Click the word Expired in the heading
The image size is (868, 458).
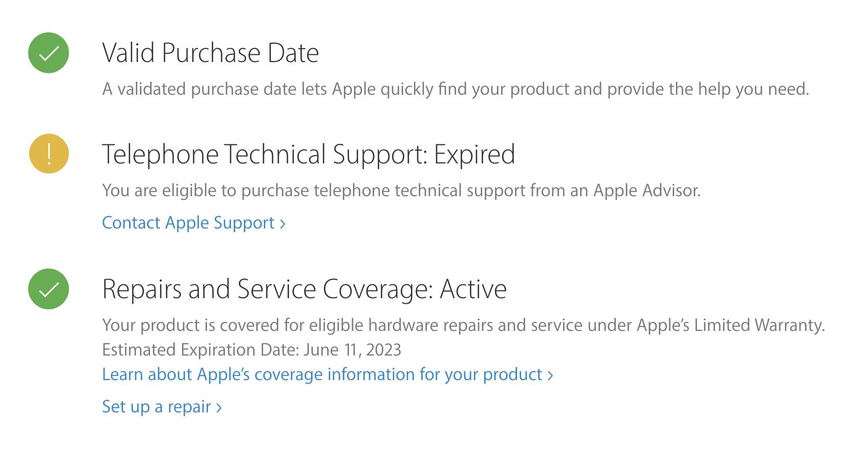point(474,154)
